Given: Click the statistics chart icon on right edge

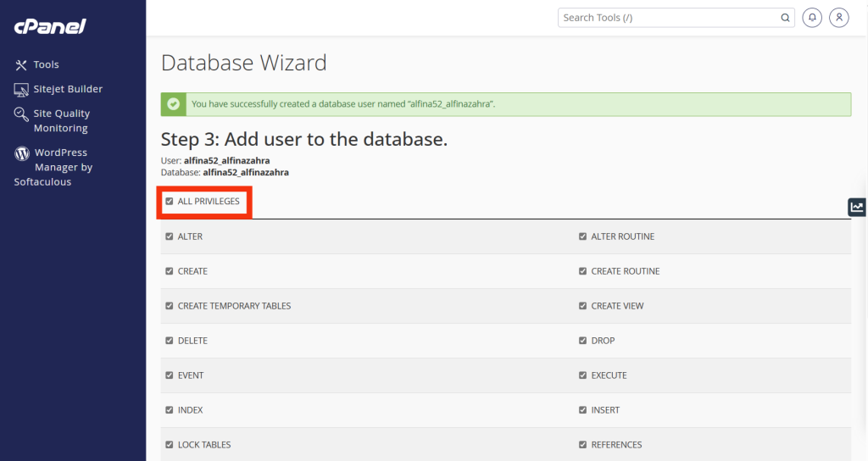Looking at the screenshot, I should click(x=857, y=208).
